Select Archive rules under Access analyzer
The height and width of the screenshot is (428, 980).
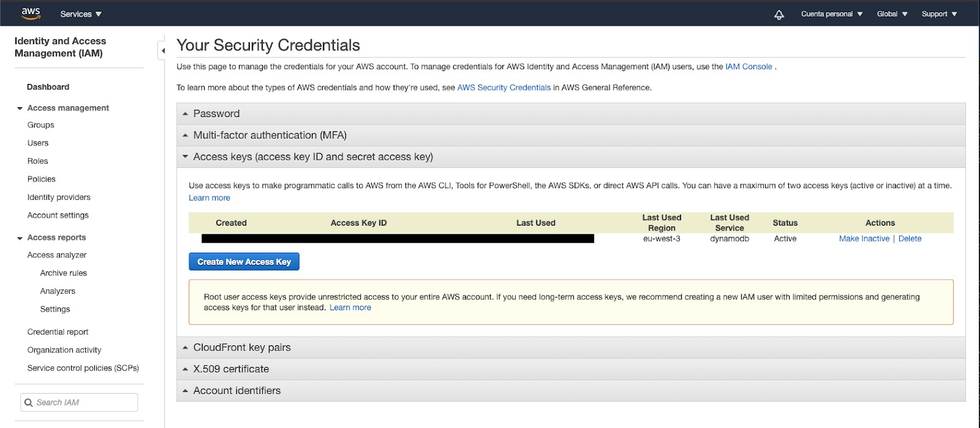63,273
